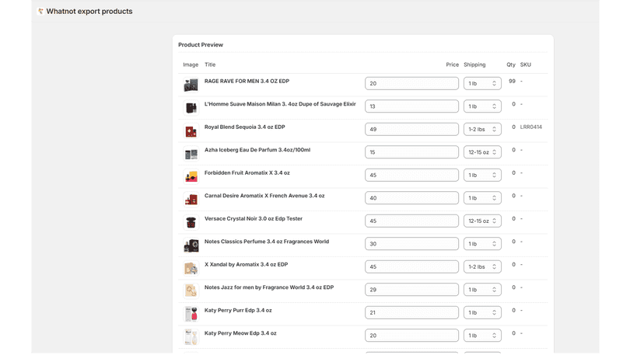The width and height of the screenshot is (644, 362).
Task: Select title 'RAGE RAVE FOR MEN 3.4 OZ EDP'
Action: click(247, 82)
